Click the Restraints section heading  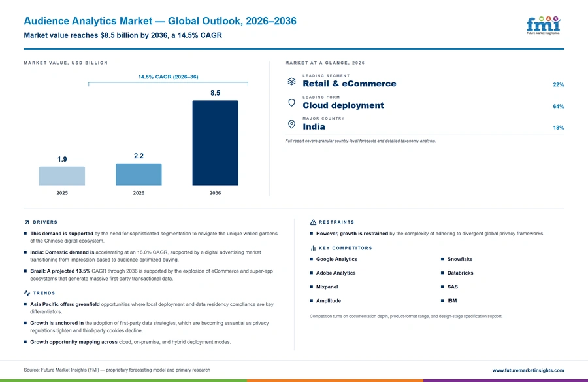(336, 222)
